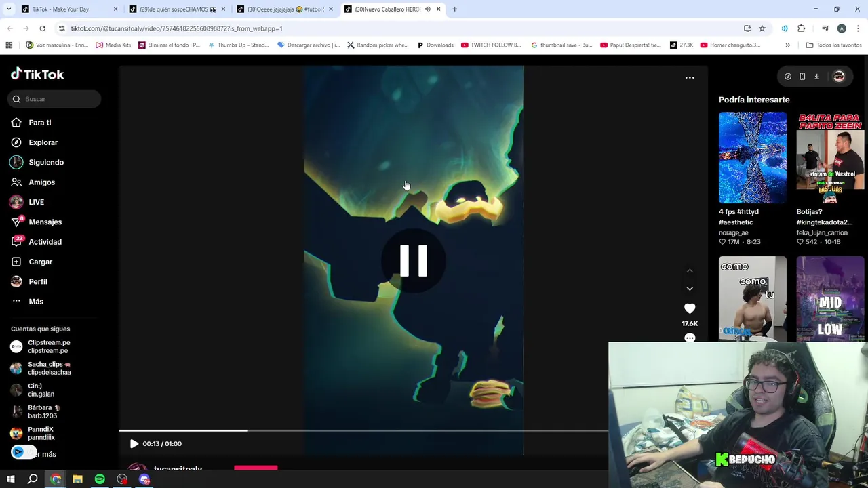The image size is (868, 488).
Task: Open the TikTok home logo
Action: pyautogui.click(x=37, y=74)
